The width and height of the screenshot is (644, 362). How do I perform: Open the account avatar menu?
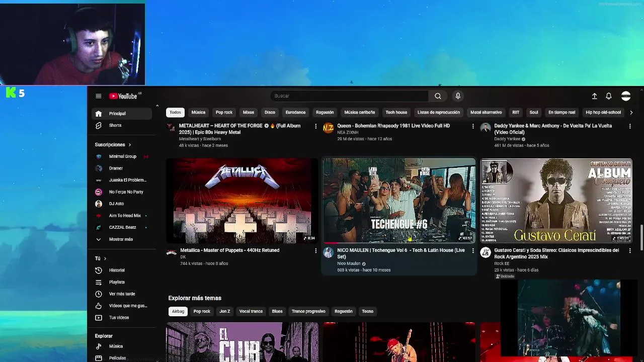point(626,96)
